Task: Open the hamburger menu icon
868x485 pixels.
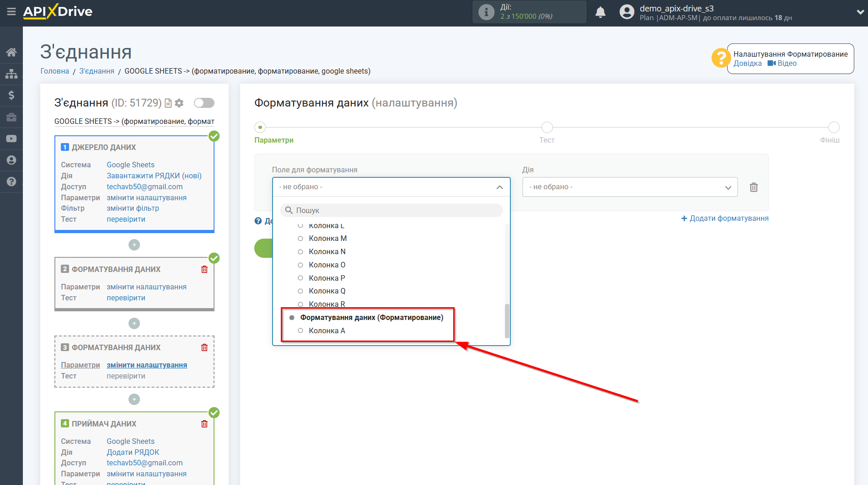Action: point(11,11)
